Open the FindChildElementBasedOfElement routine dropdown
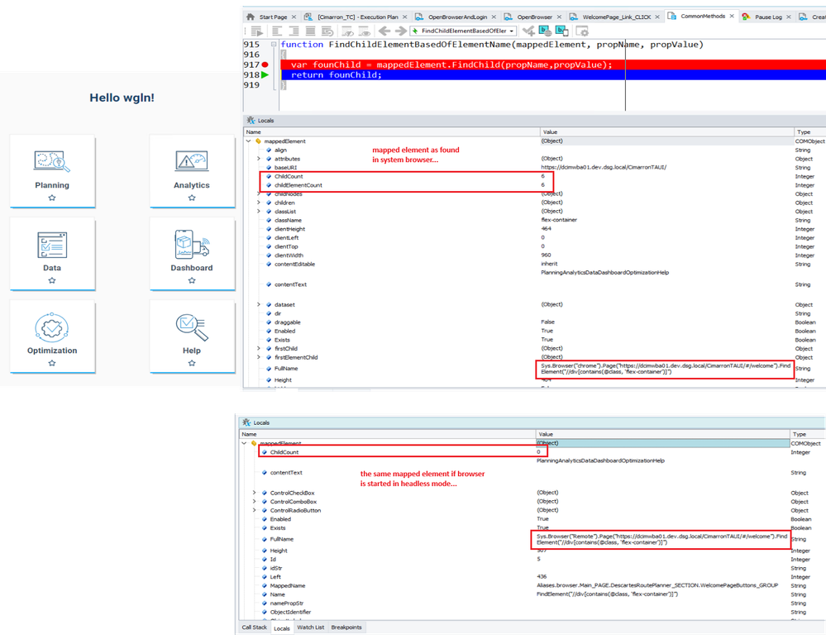This screenshot has width=826, height=644. pyautogui.click(x=512, y=31)
